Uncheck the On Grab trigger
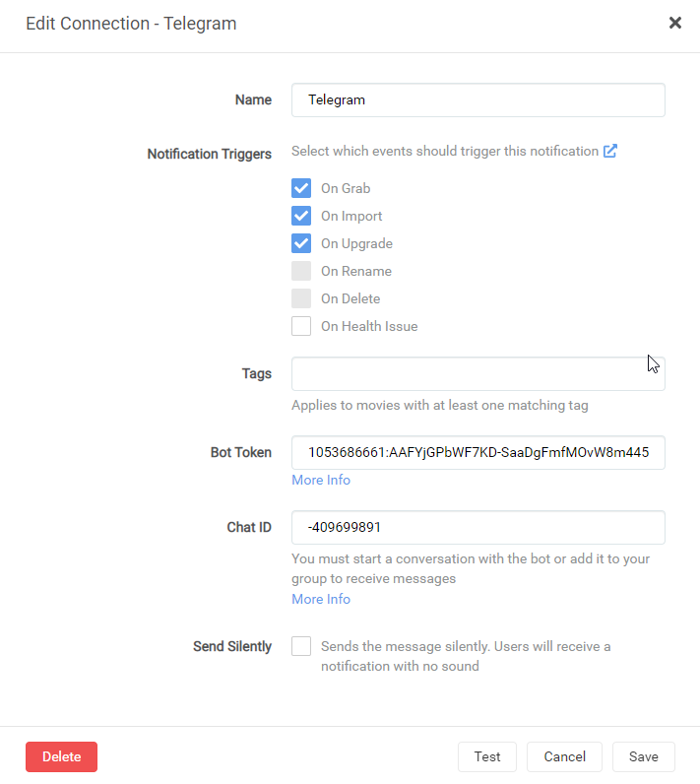This screenshot has width=700, height=784. coord(301,188)
